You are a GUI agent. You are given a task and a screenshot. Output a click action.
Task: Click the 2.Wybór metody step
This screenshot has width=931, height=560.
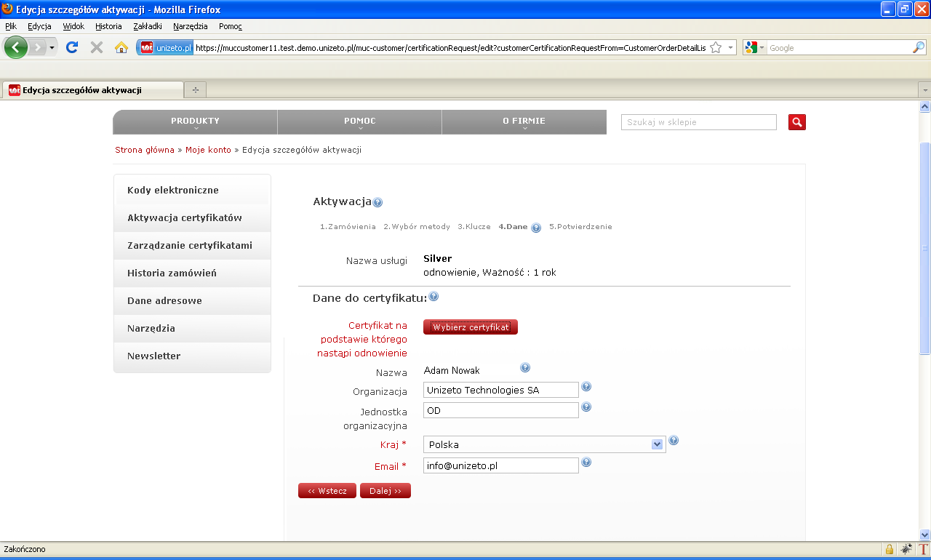pos(417,227)
